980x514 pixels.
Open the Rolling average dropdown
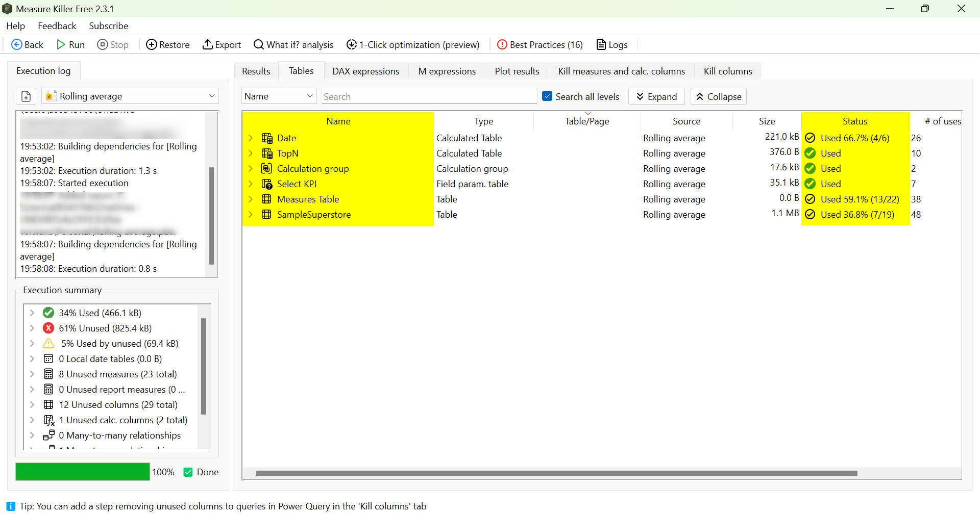[130, 96]
